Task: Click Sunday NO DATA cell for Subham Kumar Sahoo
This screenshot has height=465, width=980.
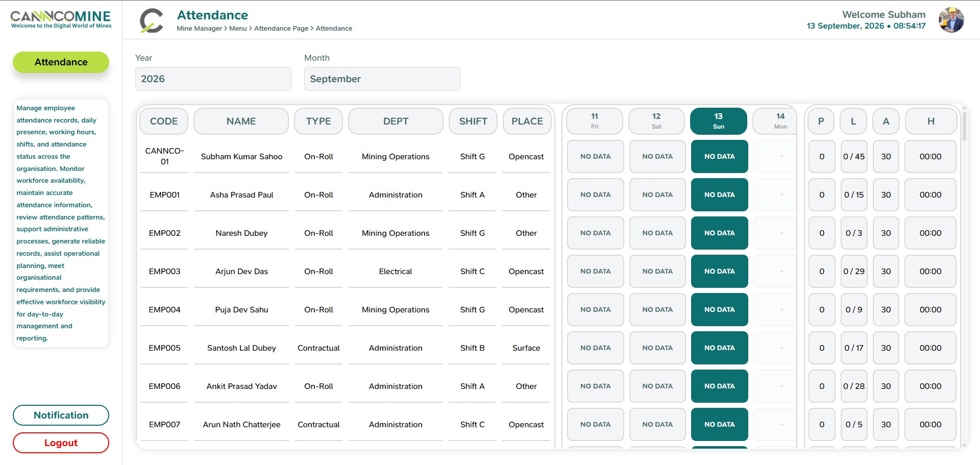Action: (720, 157)
